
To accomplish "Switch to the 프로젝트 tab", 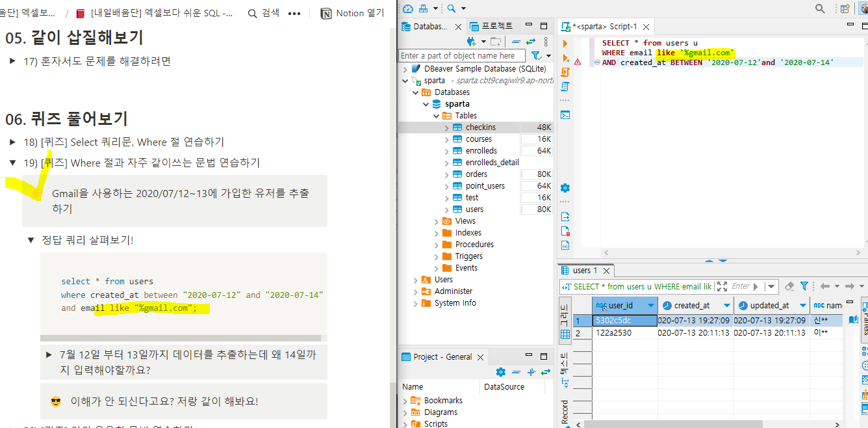I will [492, 26].
